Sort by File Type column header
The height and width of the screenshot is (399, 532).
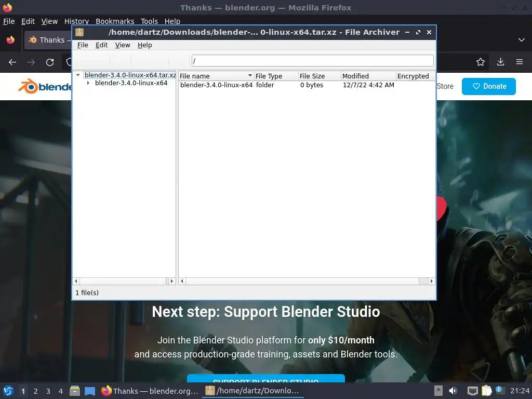click(x=276, y=76)
